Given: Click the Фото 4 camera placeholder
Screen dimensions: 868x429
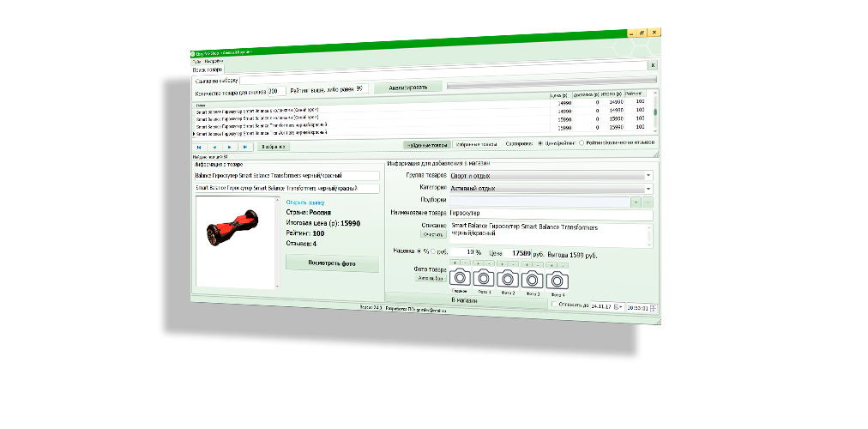Looking at the screenshot, I should (x=558, y=281).
